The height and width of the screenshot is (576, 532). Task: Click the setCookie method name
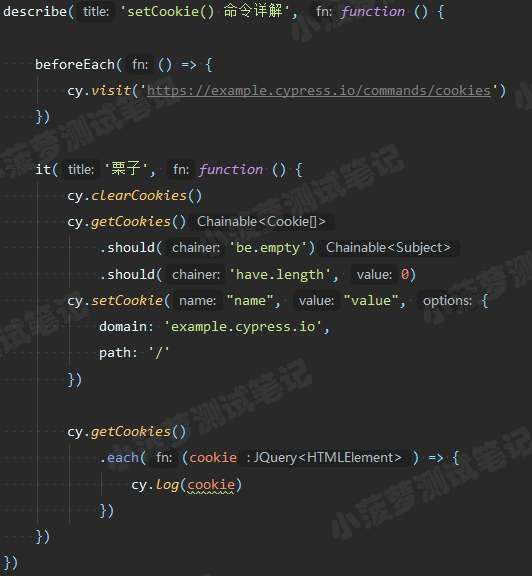tap(127, 300)
